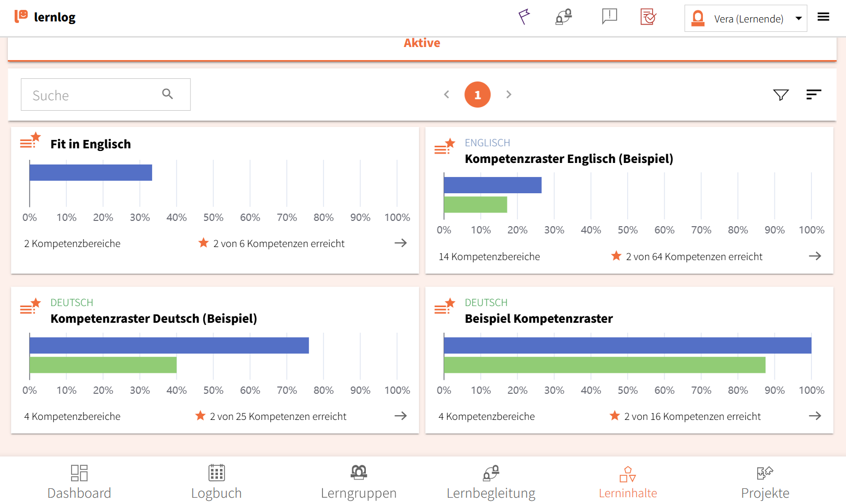This screenshot has height=504, width=846.
Task: Click the flag icon in header
Action: (524, 17)
